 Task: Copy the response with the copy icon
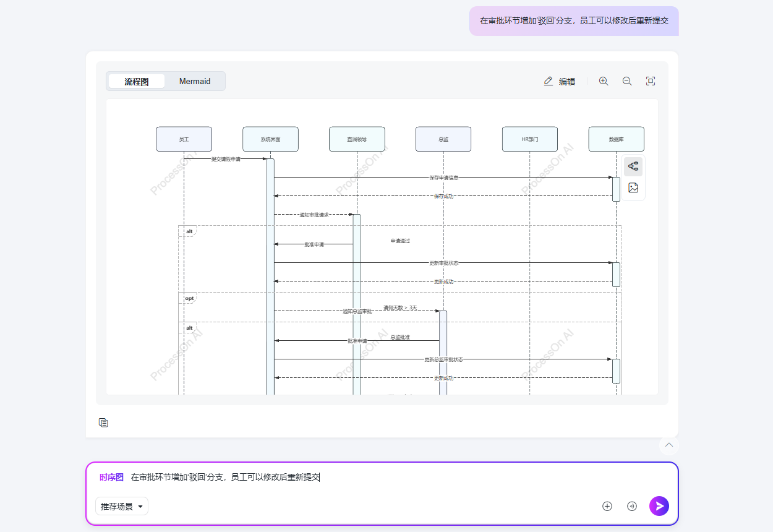[x=103, y=423]
